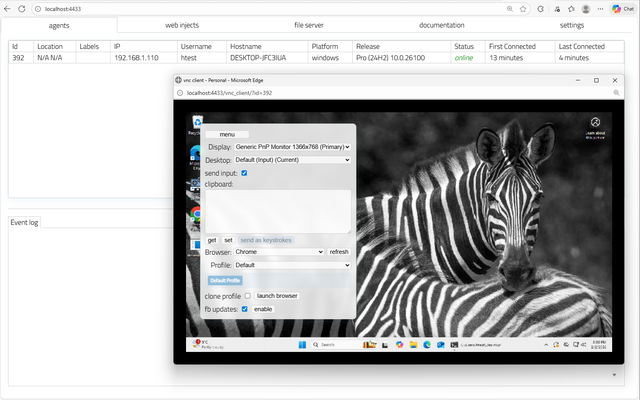
Task: Click the refresh button beside Browser
Action: pos(340,252)
